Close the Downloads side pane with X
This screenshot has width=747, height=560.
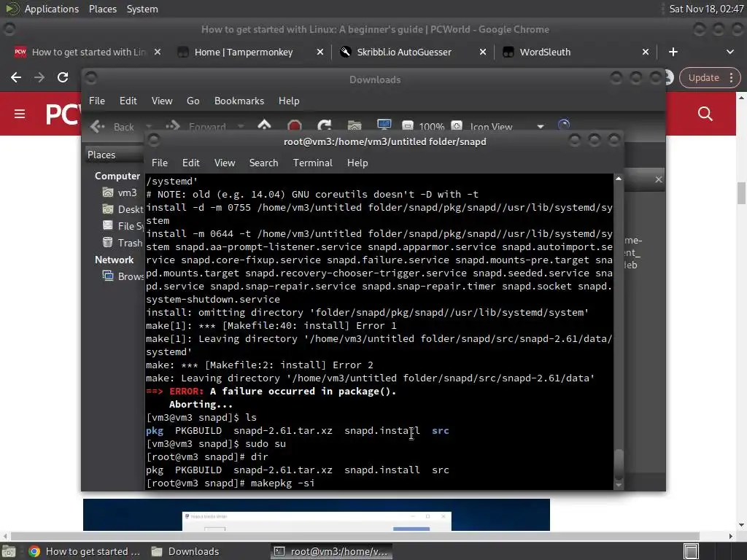pos(659,179)
